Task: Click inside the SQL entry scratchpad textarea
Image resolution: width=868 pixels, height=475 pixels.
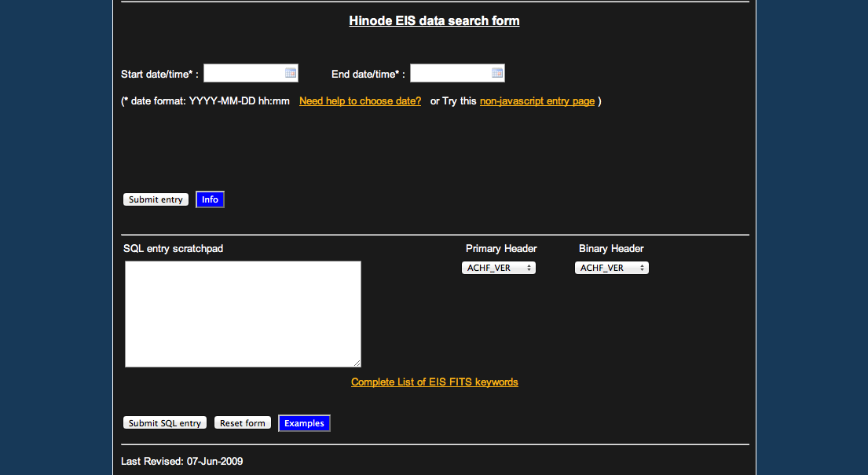Action: [243, 314]
